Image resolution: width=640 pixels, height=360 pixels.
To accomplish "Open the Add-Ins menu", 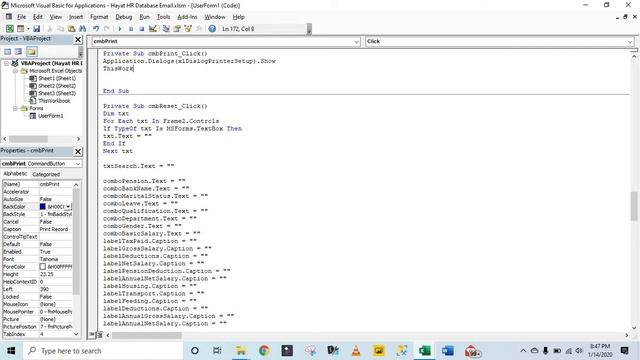I will (x=187, y=17).
